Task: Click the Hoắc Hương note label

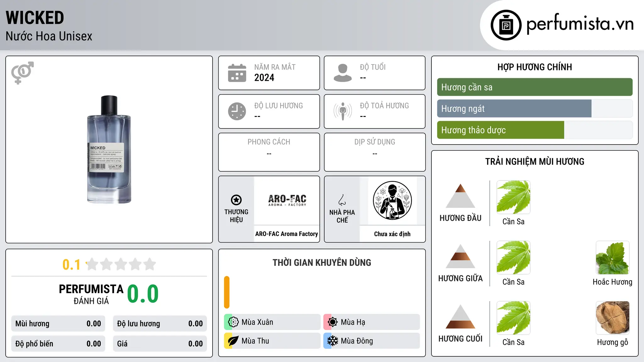Action: click(613, 282)
